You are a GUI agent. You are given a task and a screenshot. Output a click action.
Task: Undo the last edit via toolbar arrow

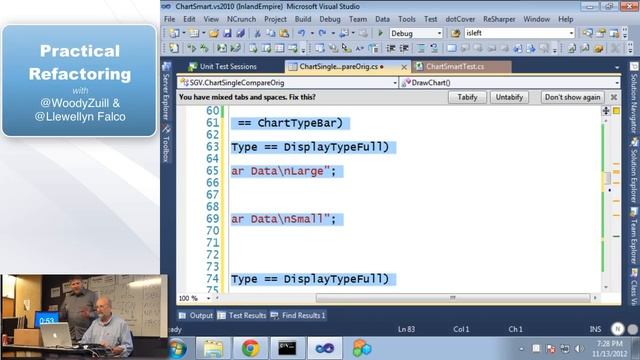coord(302,33)
